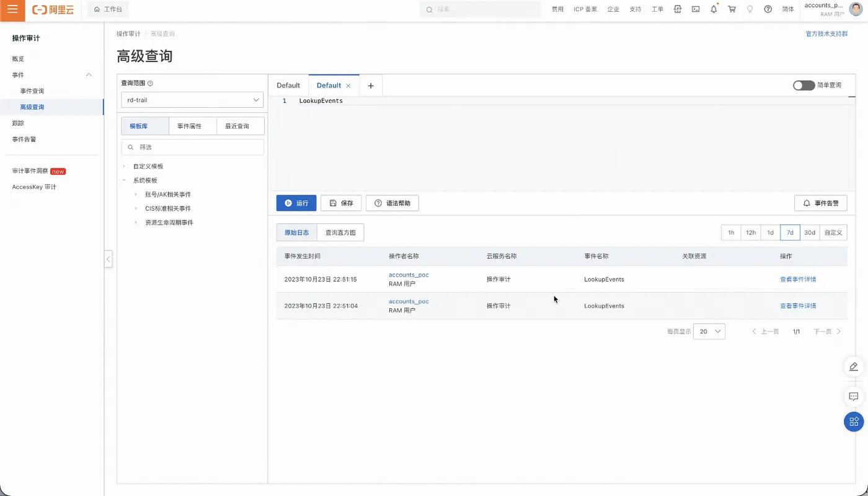Image resolution: width=868 pixels, height=496 pixels.
Task: Add a new query tab
Action: (371, 86)
